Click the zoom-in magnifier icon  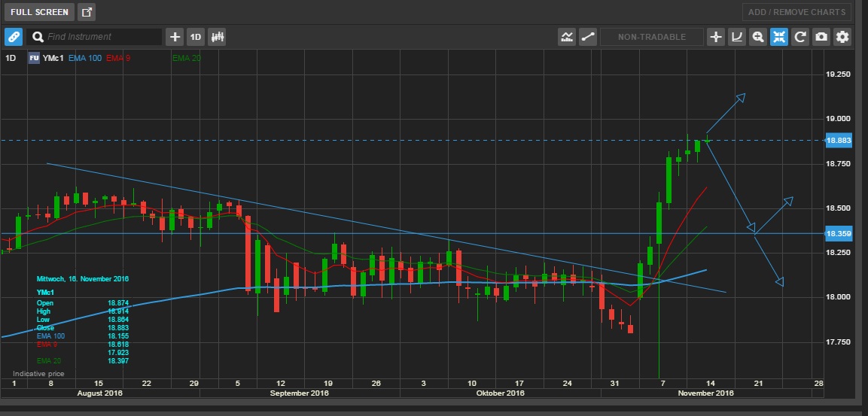point(758,37)
